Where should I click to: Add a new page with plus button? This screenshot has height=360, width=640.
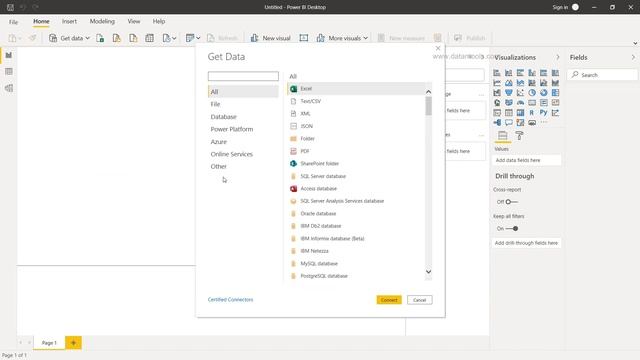tap(73, 343)
